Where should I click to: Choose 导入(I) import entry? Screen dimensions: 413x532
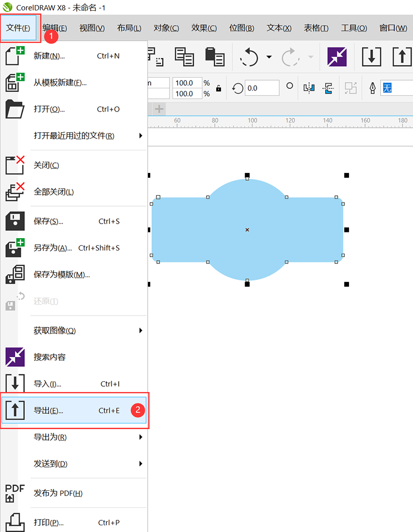tap(74, 384)
